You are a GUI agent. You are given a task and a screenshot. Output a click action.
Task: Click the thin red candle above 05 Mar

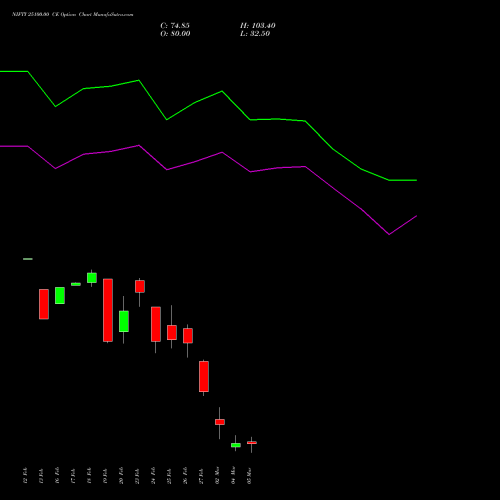[x=252, y=443]
